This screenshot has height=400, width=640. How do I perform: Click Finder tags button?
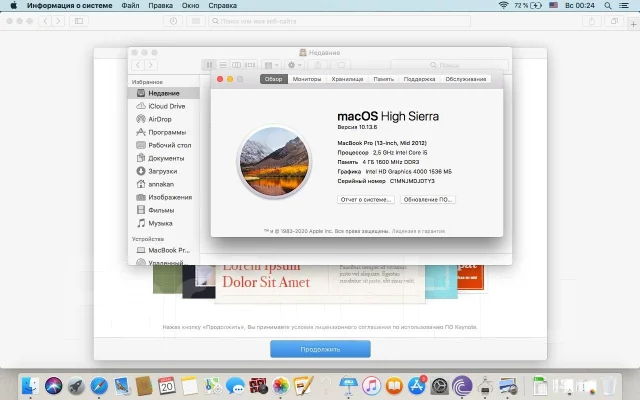[x=341, y=65]
